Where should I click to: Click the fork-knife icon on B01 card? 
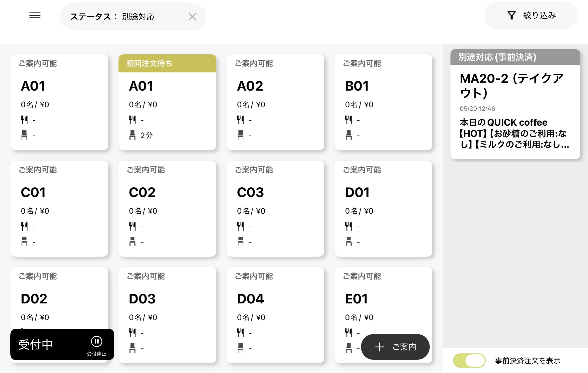tap(348, 120)
